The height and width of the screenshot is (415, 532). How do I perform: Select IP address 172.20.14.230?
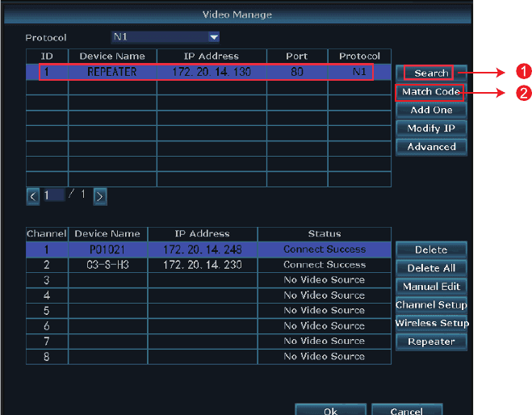(203, 265)
